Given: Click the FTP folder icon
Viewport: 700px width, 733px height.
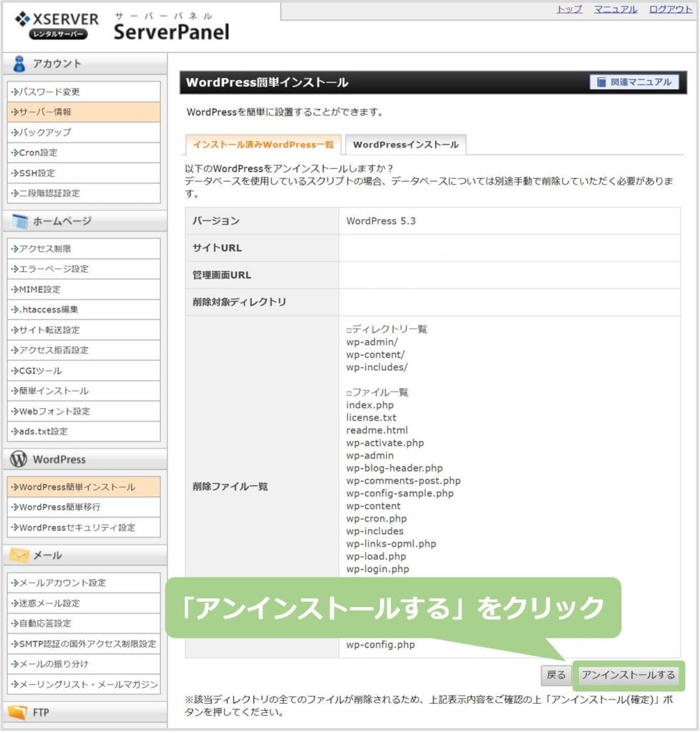Looking at the screenshot, I should 18,713.
